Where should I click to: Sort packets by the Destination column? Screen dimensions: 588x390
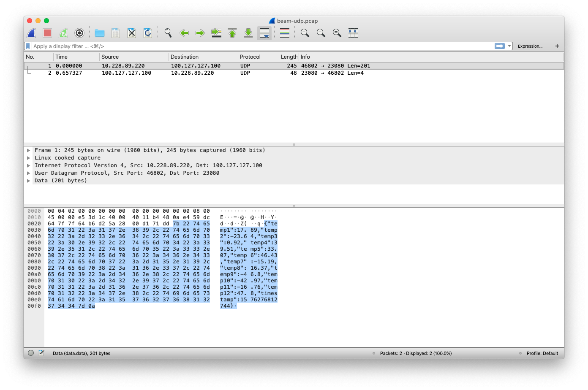(x=204, y=57)
